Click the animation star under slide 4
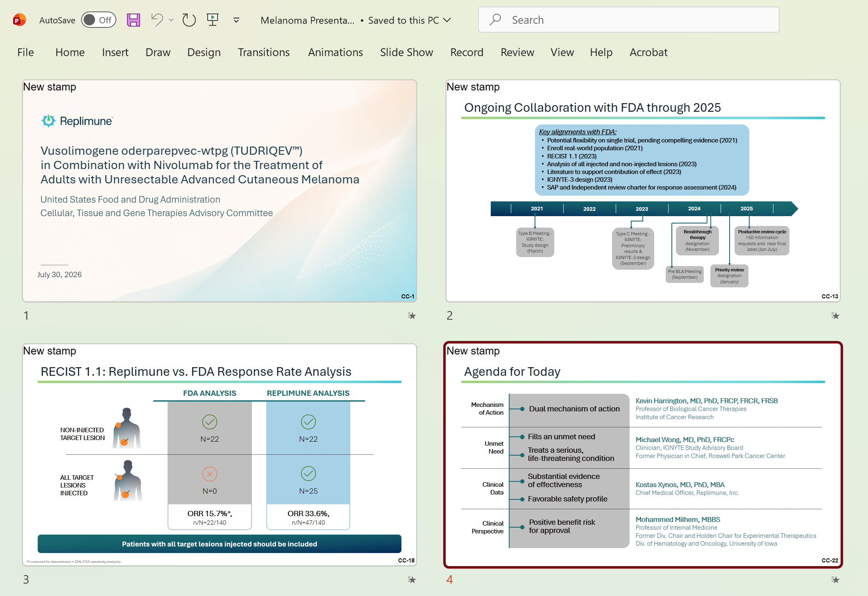Image resolution: width=868 pixels, height=596 pixels. click(835, 580)
